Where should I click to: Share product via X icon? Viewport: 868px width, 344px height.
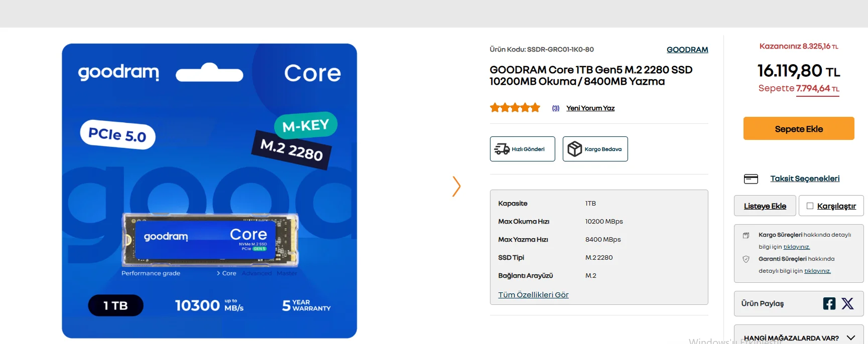[847, 303]
